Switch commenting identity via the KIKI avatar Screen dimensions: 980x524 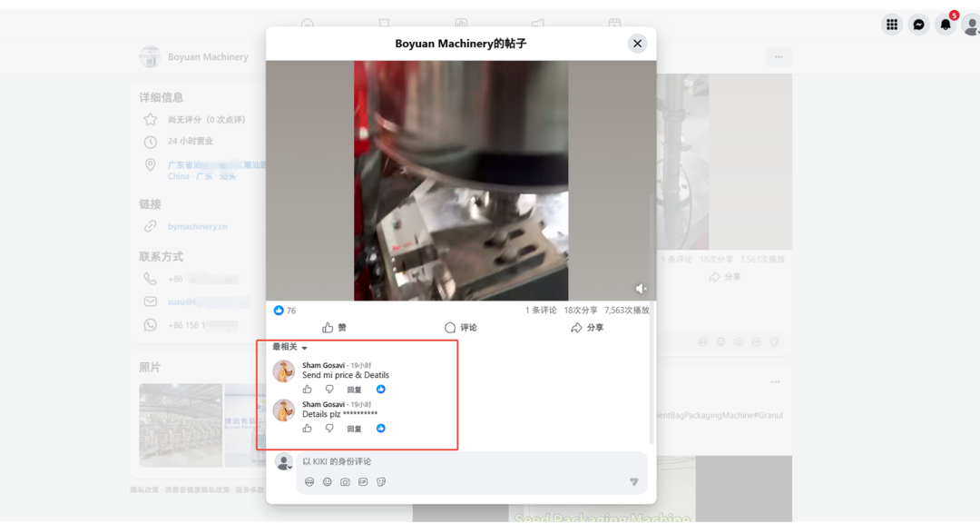tap(284, 461)
